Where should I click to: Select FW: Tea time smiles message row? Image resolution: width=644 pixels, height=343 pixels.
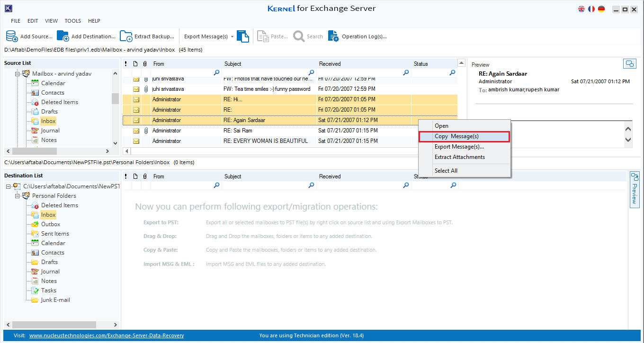click(x=290, y=89)
